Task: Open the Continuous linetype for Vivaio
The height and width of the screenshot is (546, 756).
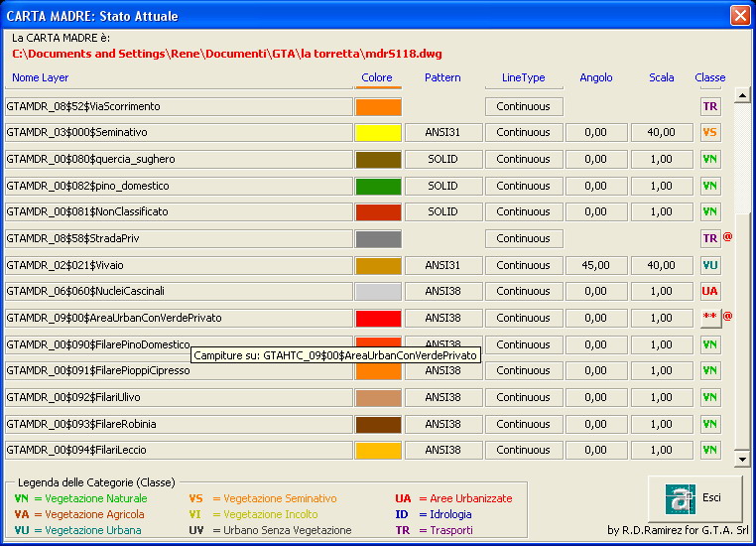Action: tap(524, 265)
